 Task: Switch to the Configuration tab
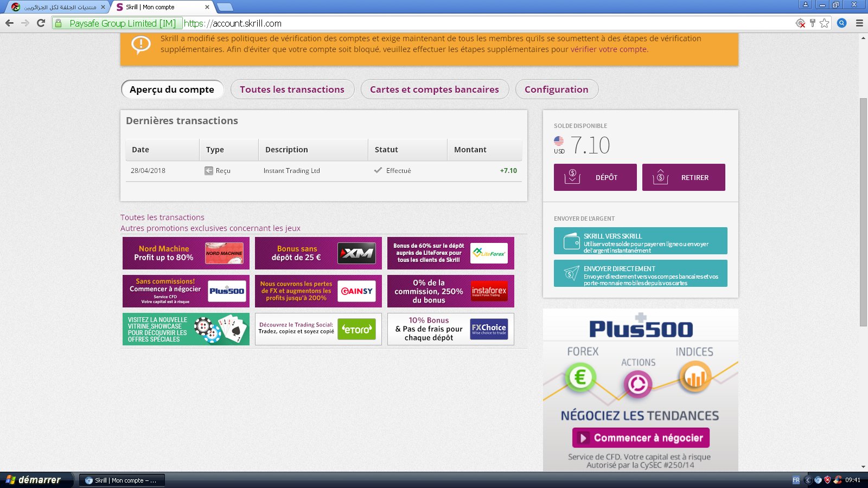coord(557,89)
